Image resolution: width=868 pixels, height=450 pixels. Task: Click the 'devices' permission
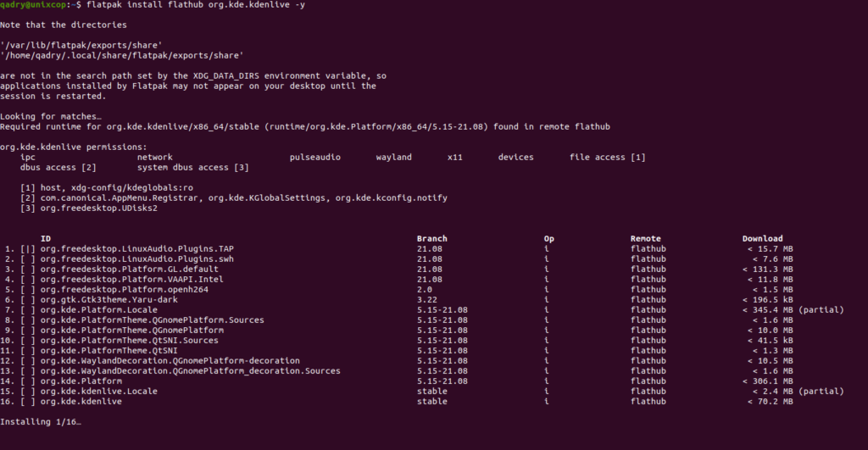(x=515, y=157)
